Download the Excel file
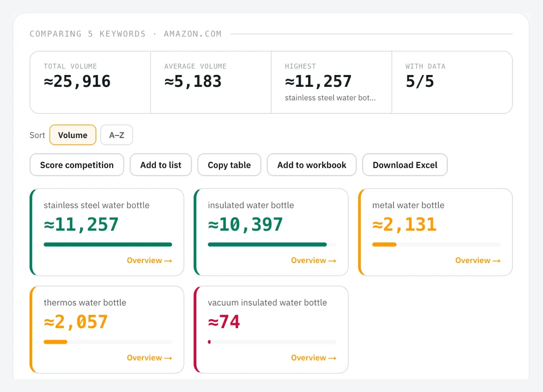This screenshot has width=543, height=392. 405,165
